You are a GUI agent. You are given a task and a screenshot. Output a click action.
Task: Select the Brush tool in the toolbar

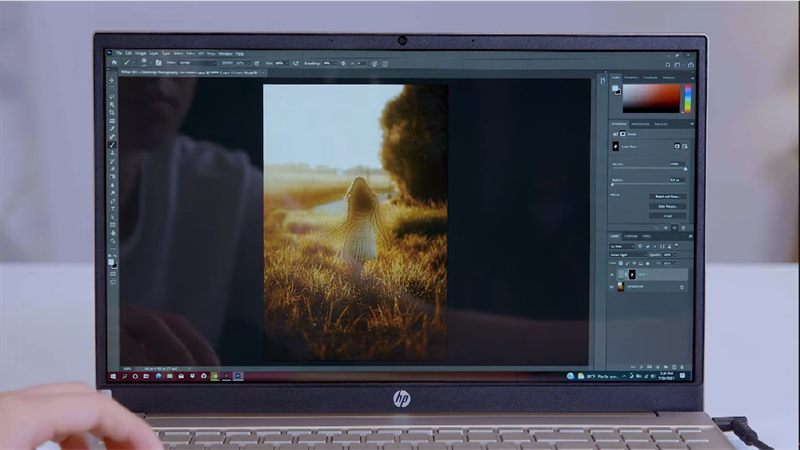point(112,145)
